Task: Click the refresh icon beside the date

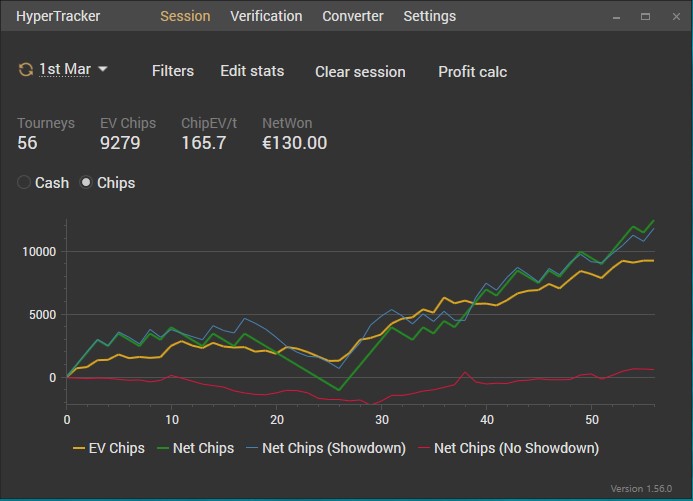Action: (25, 70)
